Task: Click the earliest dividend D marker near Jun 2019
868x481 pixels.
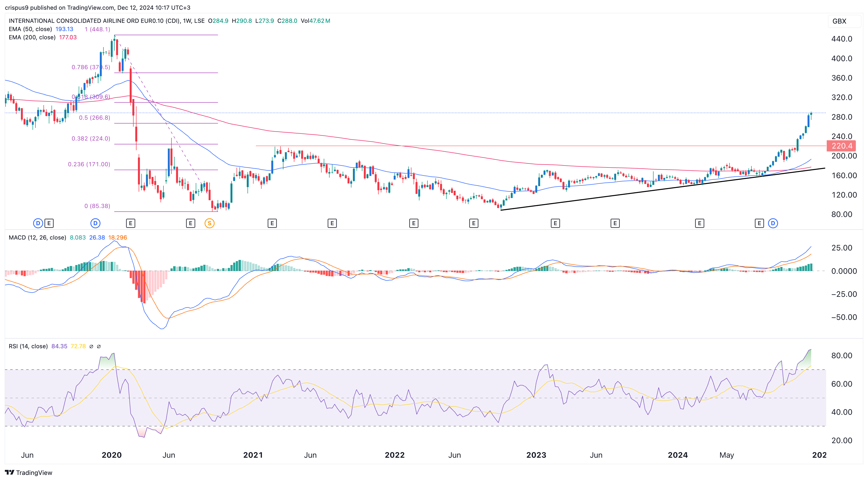Action: [x=38, y=223]
